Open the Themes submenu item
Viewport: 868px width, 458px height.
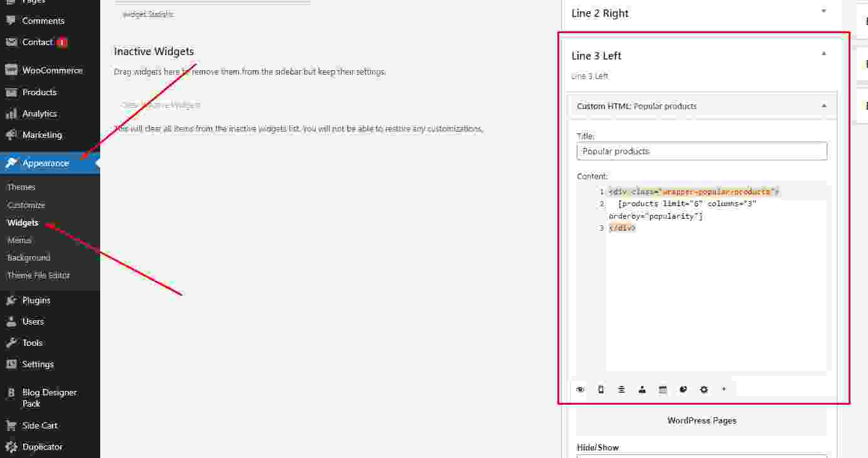click(21, 187)
